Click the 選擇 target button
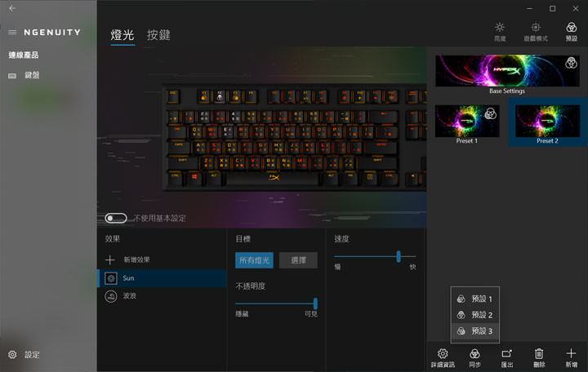Image resolution: width=588 pixels, height=372 pixels. pyautogui.click(x=299, y=260)
